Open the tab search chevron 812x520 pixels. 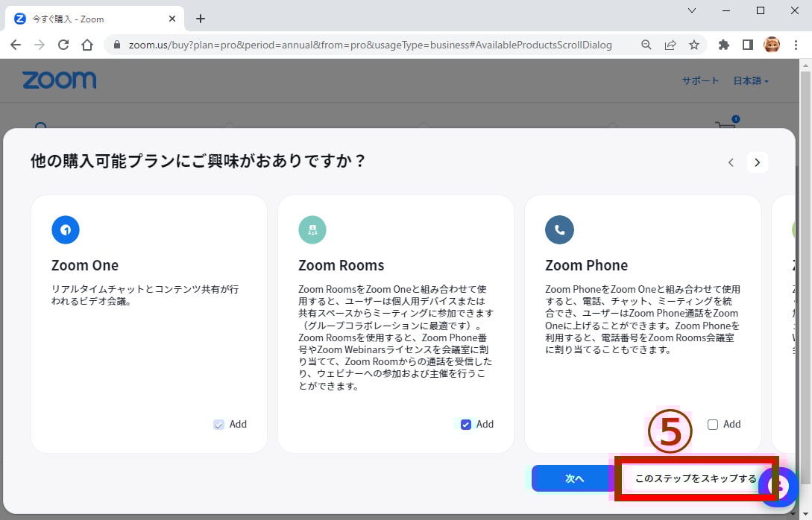[691, 10]
